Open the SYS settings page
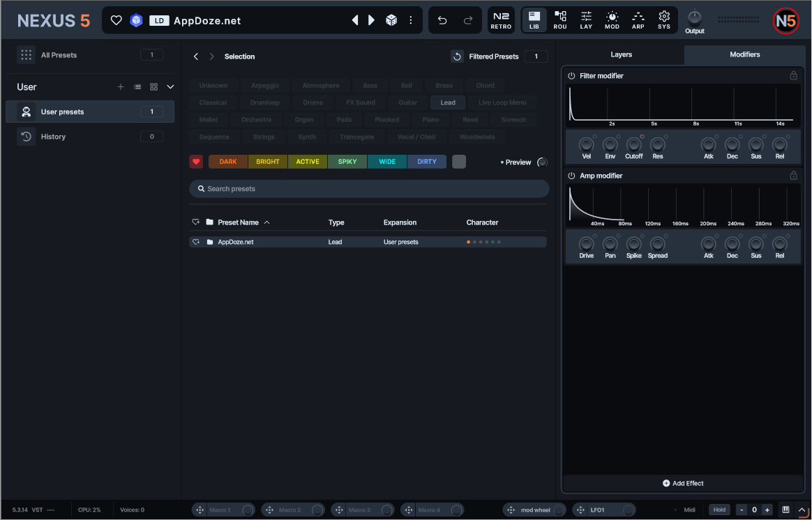This screenshot has height=520, width=812. pyautogui.click(x=664, y=20)
